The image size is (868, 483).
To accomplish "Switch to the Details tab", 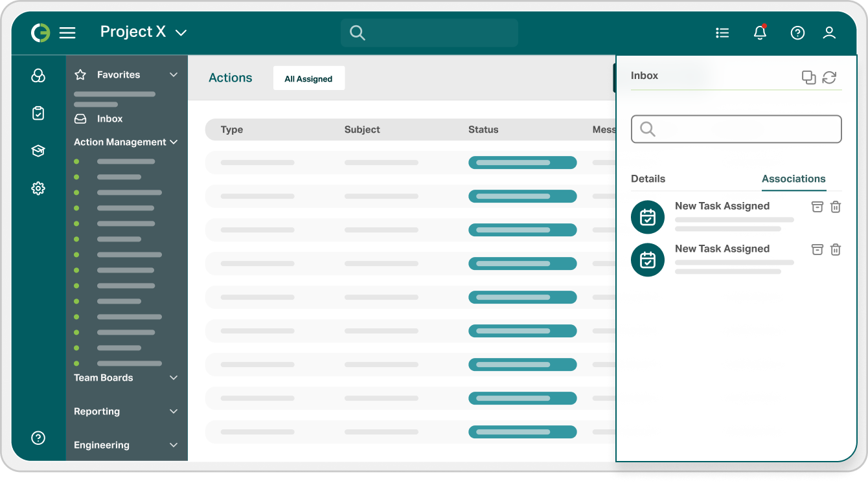I will point(648,179).
